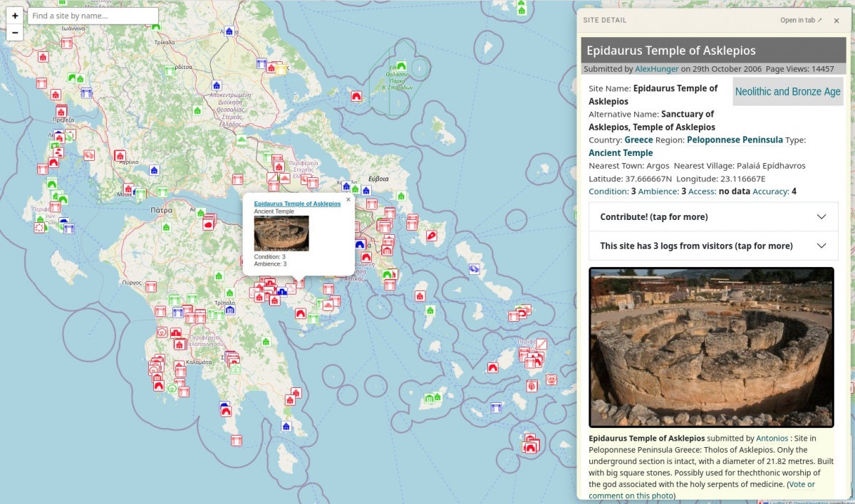Click the SITE DETAIL header label
Viewport: 855px width, 504px height.
click(605, 21)
